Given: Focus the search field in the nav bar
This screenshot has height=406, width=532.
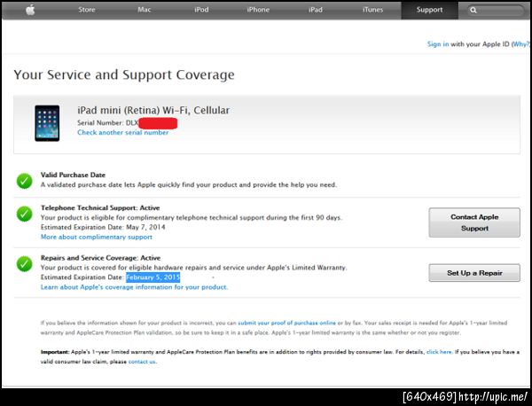Looking at the screenshot, I should tap(496, 10).
